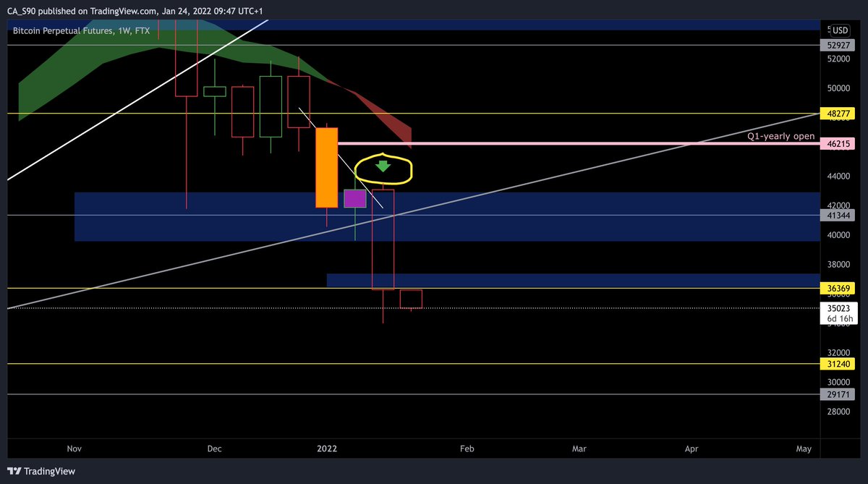Click the Feb label on time axis
The width and height of the screenshot is (868, 484).
tap(467, 449)
